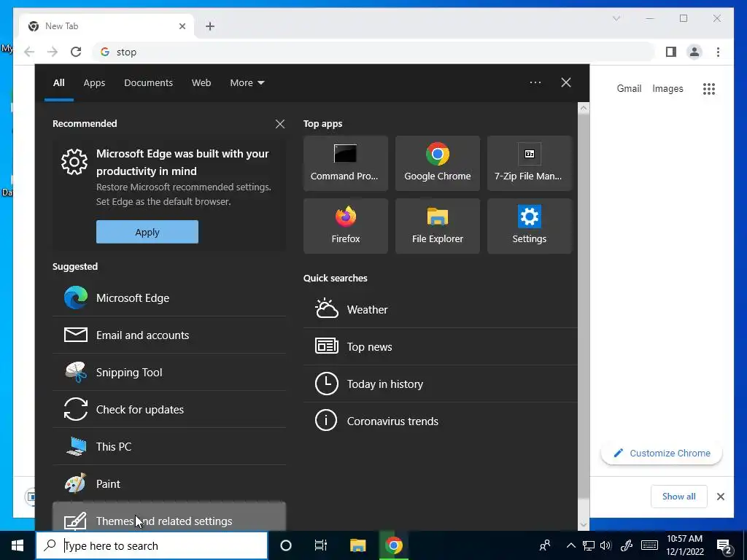The height and width of the screenshot is (560, 747).
Task: Open the volume control in system tray
Action: tap(606, 545)
